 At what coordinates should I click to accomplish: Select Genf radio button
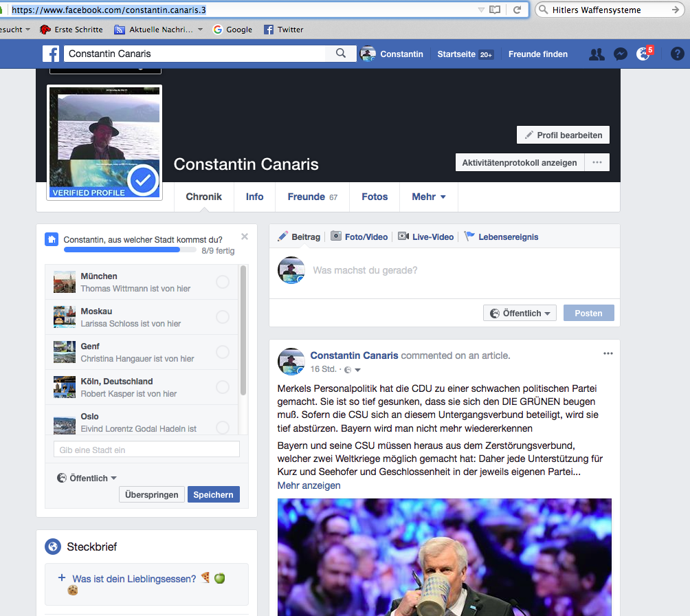tap(223, 352)
